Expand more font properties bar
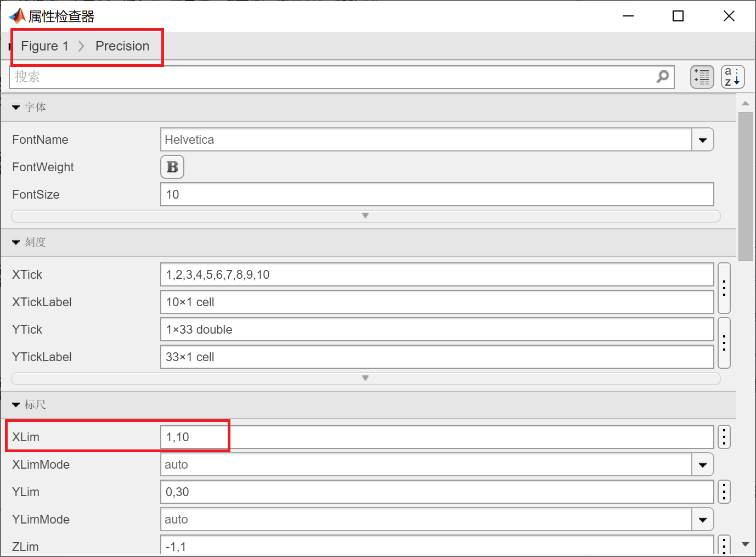 click(x=366, y=216)
